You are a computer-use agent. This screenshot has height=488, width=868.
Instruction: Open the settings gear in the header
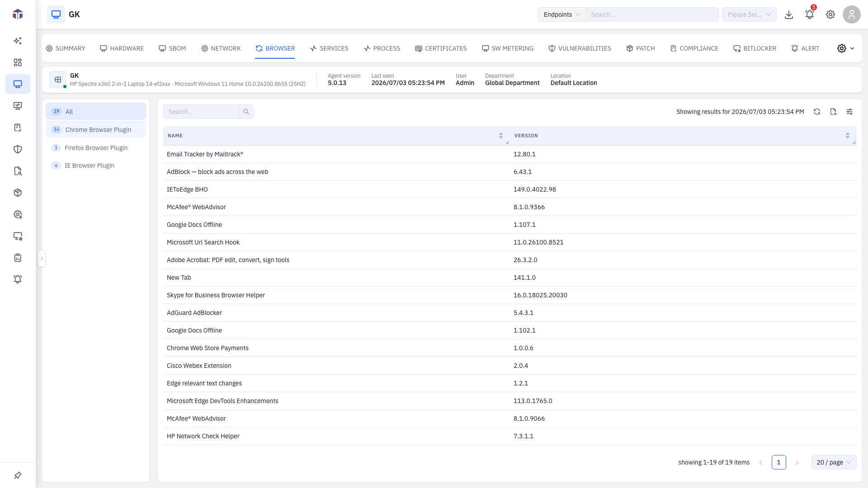coord(830,14)
